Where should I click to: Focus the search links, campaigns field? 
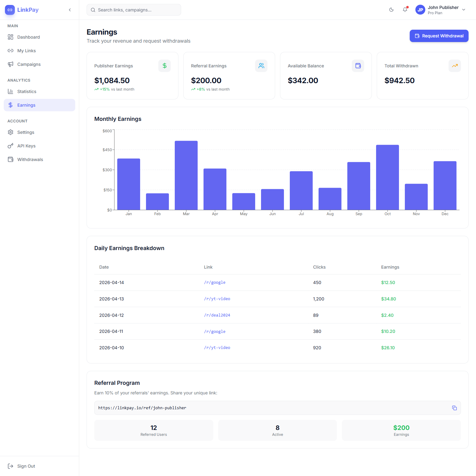click(134, 10)
